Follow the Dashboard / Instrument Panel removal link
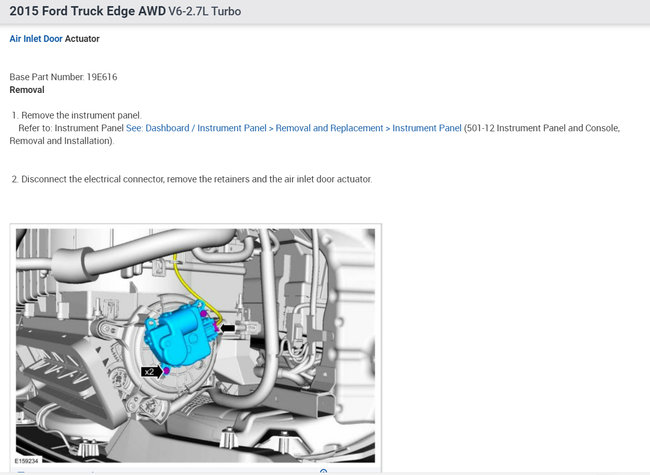Screen dimensions: 650x475 pyautogui.click(x=293, y=128)
